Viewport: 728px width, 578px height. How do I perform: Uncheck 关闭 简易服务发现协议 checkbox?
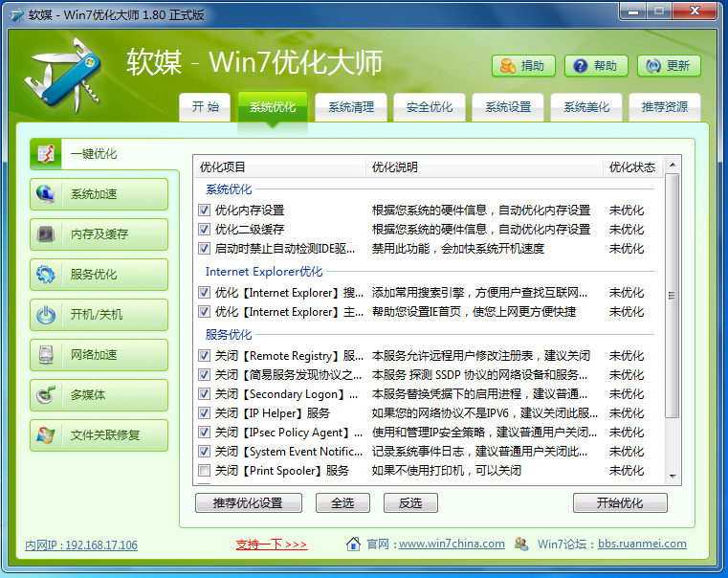point(204,375)
